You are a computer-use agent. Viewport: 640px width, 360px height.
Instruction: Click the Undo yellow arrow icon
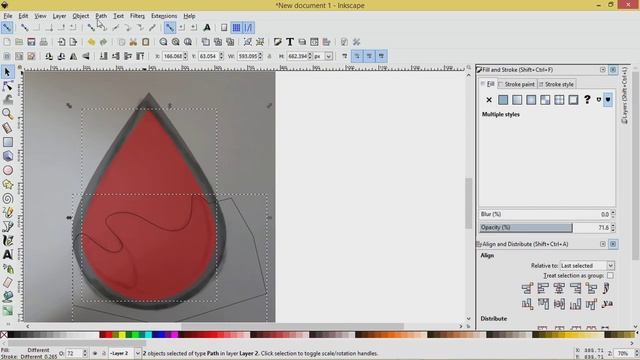[91, 42]
